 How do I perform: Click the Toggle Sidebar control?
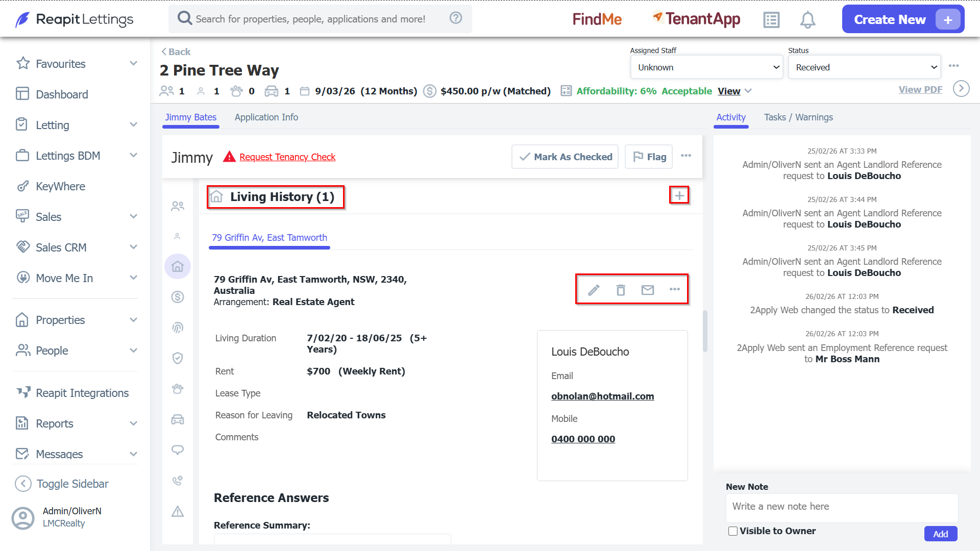(x=62, y=484)
